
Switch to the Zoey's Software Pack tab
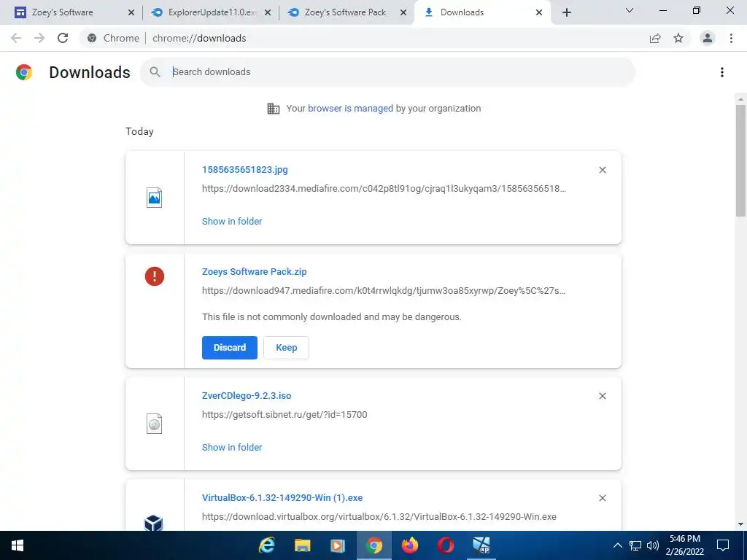tap(345, 12)
